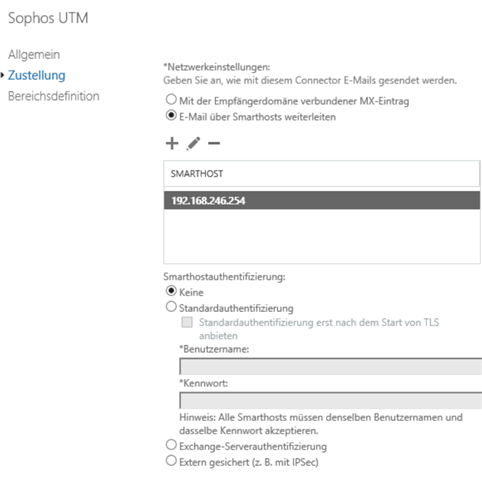Choose E-Mail über Smarthosts weiterleiten
Screen dimensions: 482x480
[x=171, y=115]
